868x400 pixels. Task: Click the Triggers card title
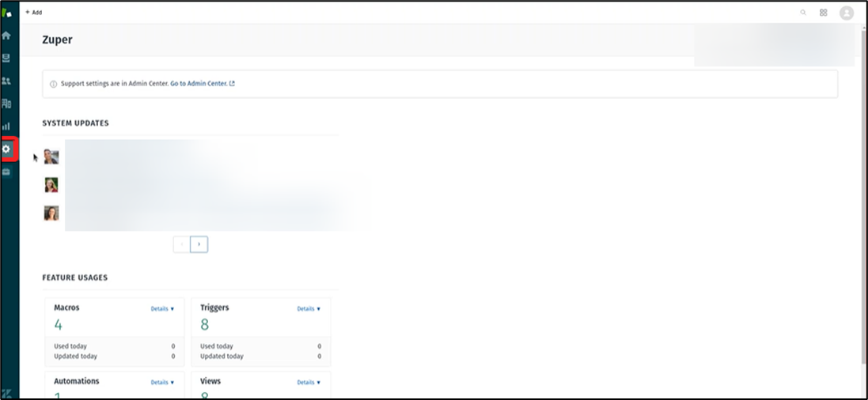[x=214, y=308]
